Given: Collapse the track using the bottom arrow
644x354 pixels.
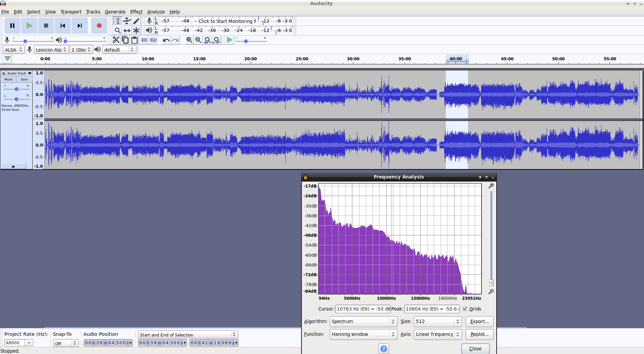Looking at the screenshot, I should coord(13,166).
